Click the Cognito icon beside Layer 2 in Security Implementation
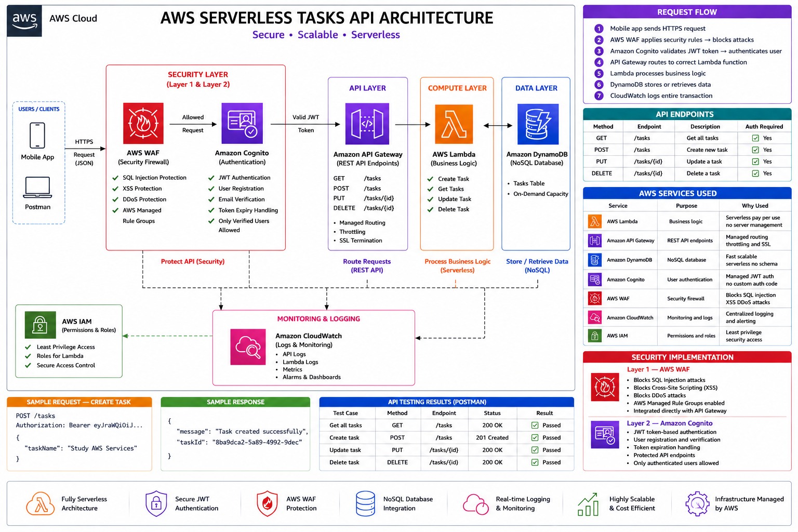This screenshot has height=532, width=798. coord(605,434)
